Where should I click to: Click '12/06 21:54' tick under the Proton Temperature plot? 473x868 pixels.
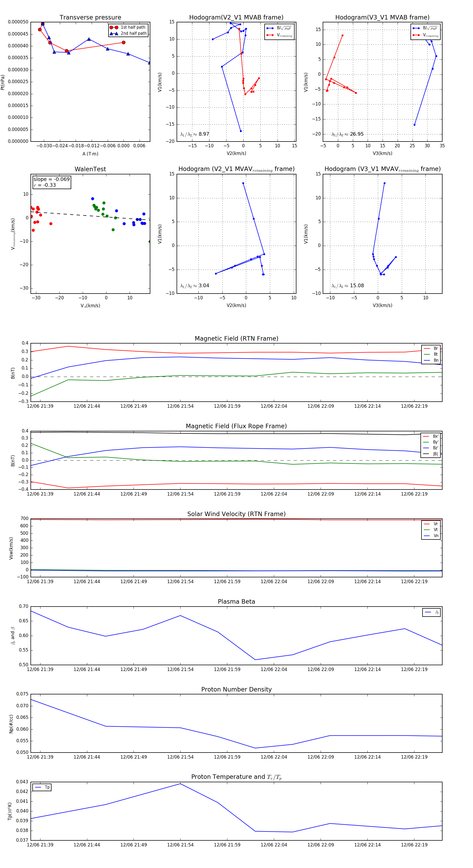(x=181, y=845)
